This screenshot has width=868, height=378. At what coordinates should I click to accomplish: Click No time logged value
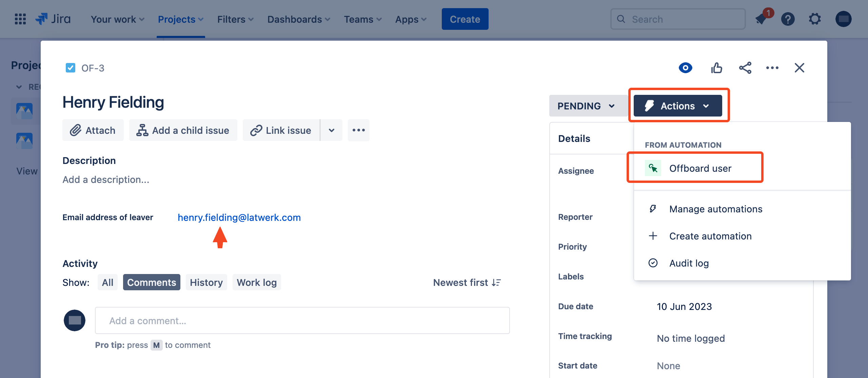click(691, 338)
